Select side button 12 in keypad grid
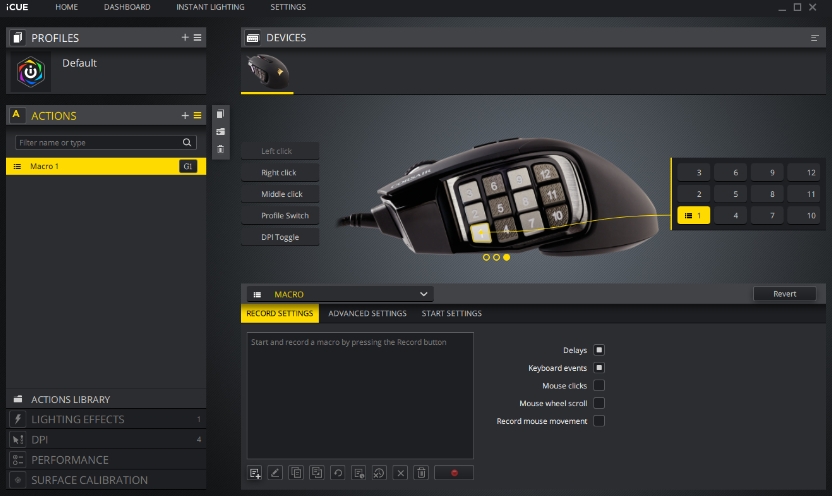The height and width of the screenshot is (496, 832). (x=804, y=172)
